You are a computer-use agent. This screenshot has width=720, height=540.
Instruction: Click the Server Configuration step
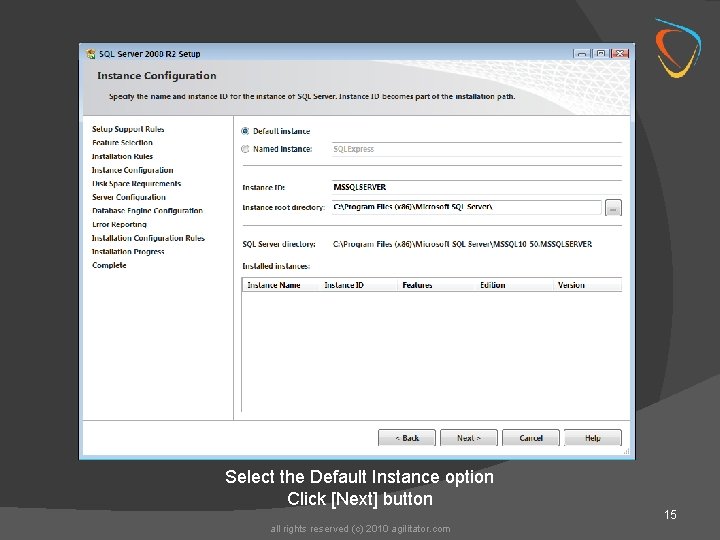coord(129,197)
